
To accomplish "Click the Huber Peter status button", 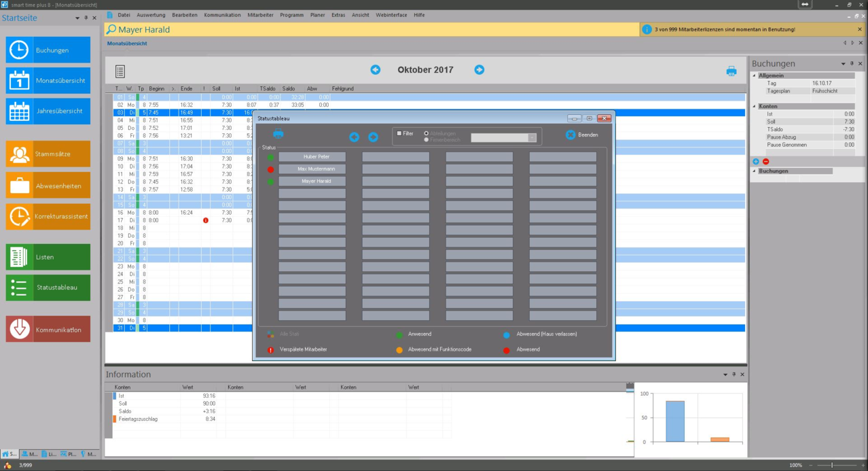I will [x=312, y=156].
